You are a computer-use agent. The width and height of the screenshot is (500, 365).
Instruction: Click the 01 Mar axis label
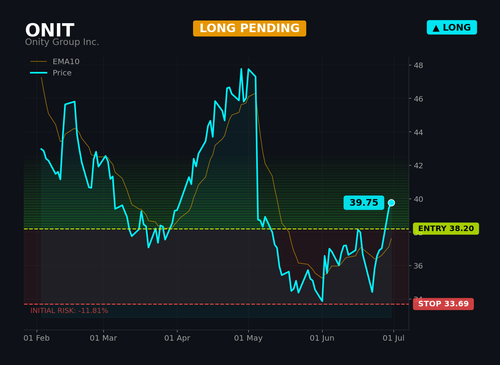coord(103,338)
